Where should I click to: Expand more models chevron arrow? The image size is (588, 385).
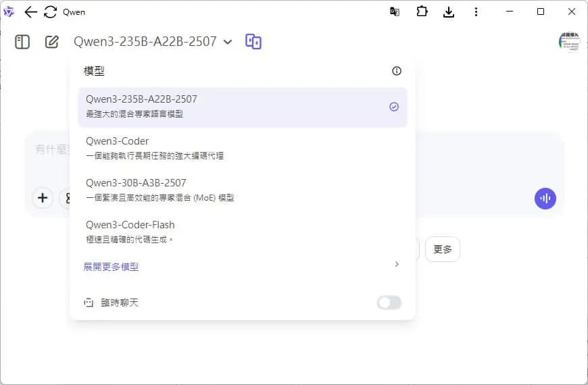[397, 264]
